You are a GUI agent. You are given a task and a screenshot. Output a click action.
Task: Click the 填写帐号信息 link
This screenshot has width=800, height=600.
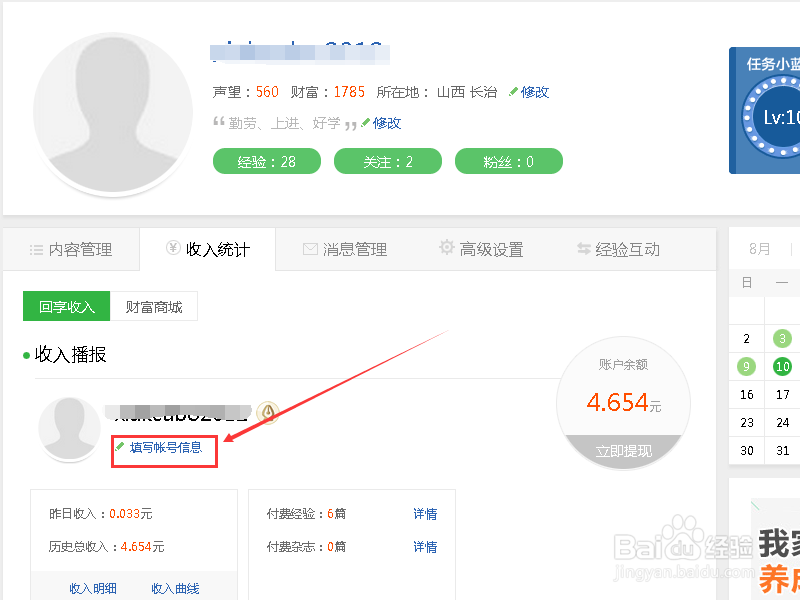[166, 447]
